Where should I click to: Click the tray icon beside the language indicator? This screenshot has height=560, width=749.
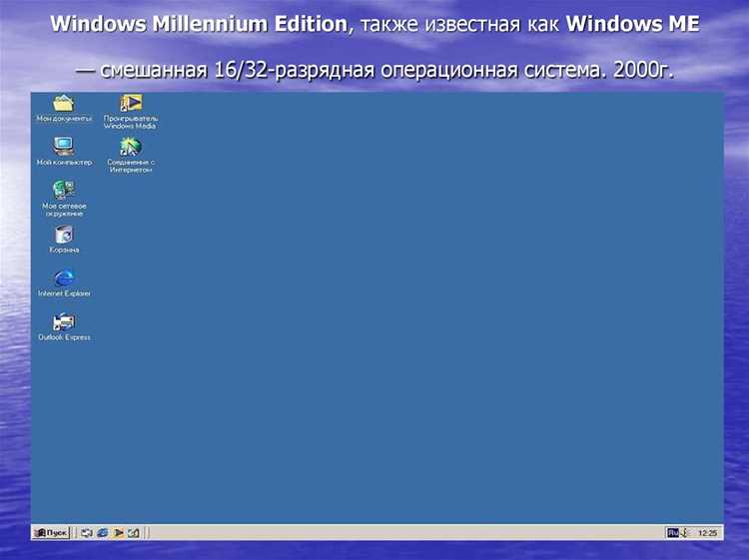point(684,533)
